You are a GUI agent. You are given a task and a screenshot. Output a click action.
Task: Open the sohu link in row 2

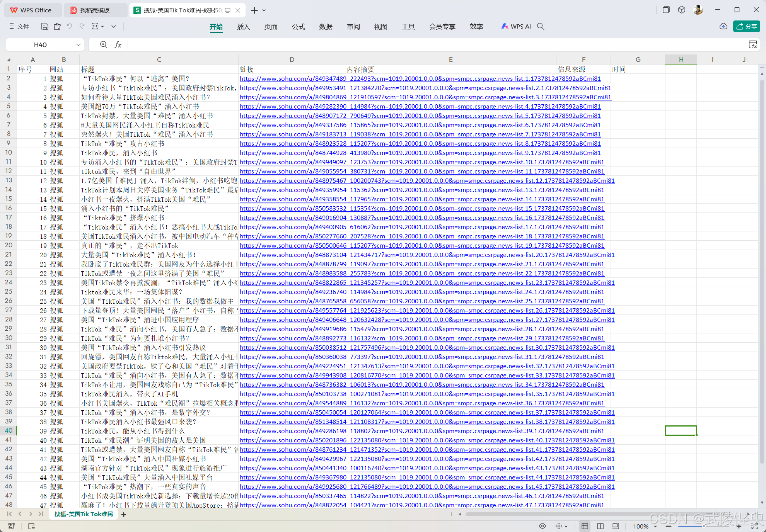tap(420, 79)
